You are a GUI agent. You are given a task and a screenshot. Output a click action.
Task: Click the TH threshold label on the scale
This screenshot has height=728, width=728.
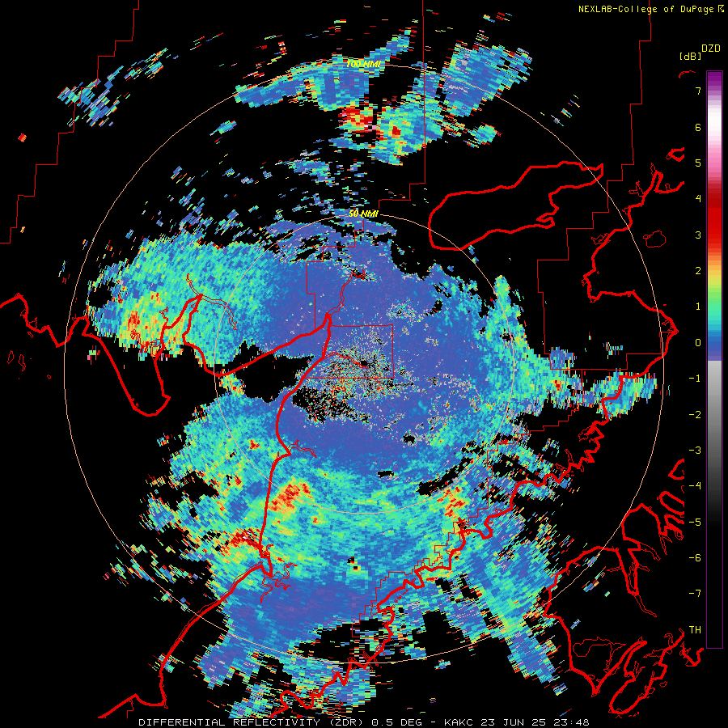pyautogui.click(x=695, y=630)
